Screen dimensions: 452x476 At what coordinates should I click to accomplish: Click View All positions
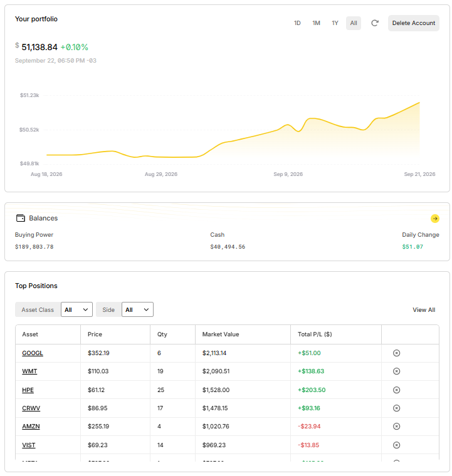click(x=423, y=309)
